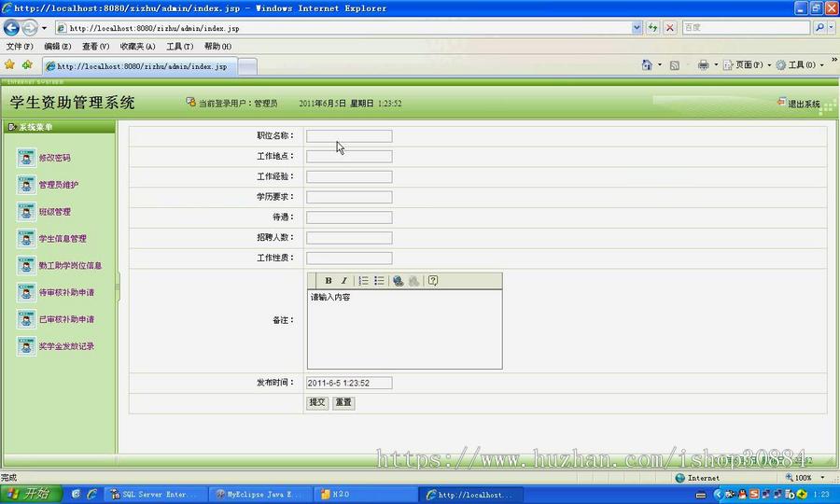Click the 工作地点 input field

pos(349,157)
